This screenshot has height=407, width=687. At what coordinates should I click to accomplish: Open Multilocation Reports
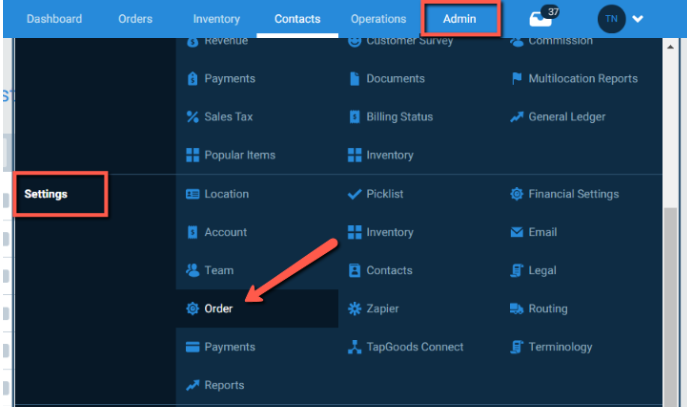[583, 79]
